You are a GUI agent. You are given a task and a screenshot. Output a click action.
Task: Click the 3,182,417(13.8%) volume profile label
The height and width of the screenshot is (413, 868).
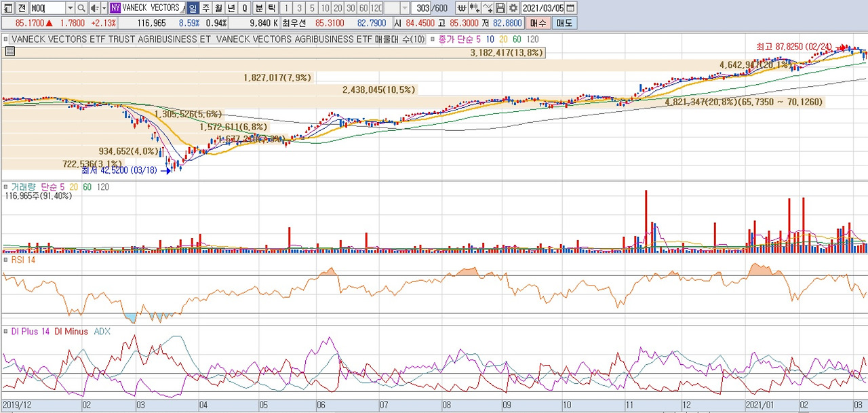click(x=507, y=52)
